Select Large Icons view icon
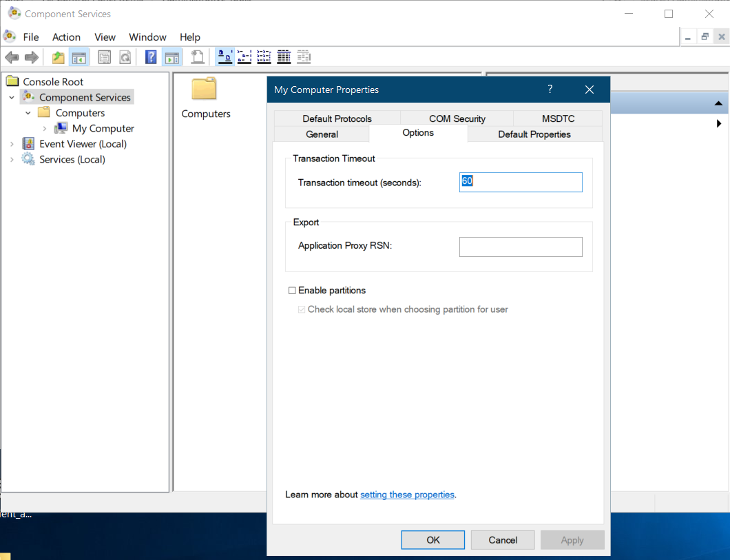Screen dimensions: 730x560 (x=225, y=57)
